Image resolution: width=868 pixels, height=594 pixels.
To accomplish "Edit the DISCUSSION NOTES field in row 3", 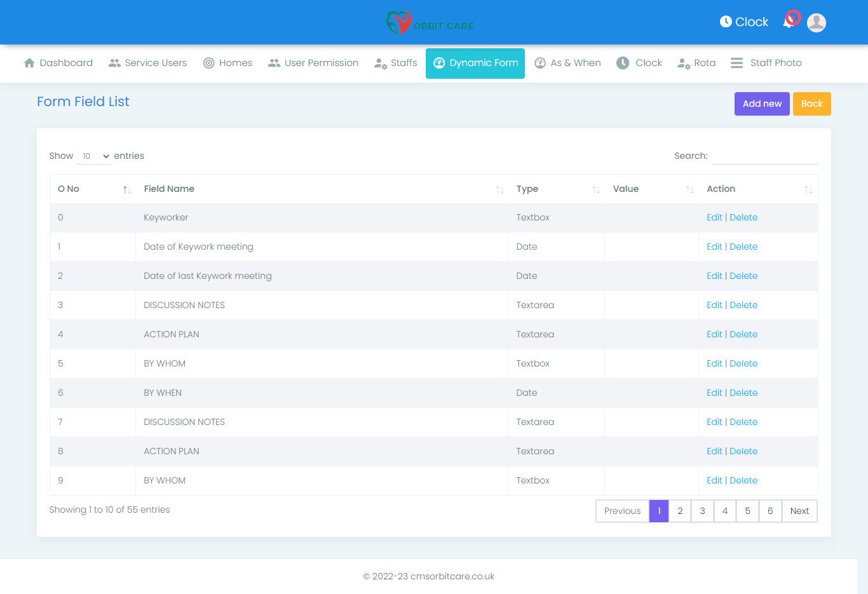I will coord(714,305).
